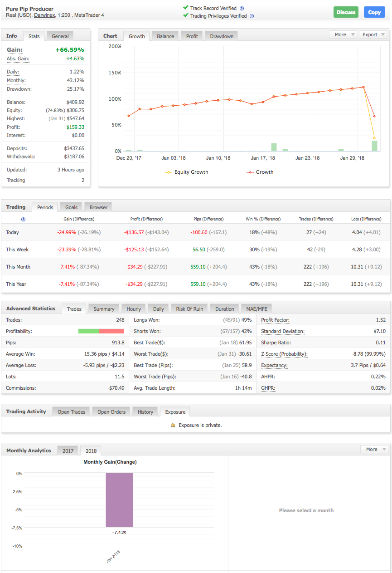Image resolution: width=392 pixels, height=573 pixels.
Task: Select the 2018 tab in Monthly Analytics
Action: pyautogui.click(x=91, y=451)
